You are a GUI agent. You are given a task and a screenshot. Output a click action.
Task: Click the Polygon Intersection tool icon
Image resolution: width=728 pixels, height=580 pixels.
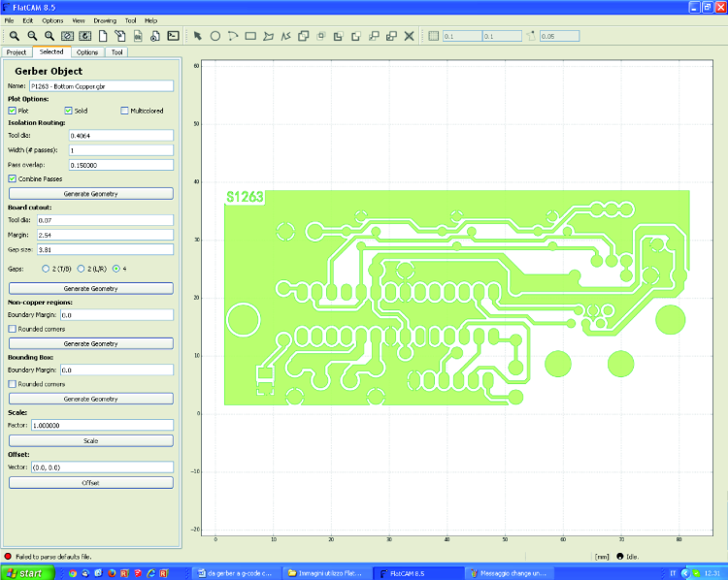click(321, 36)
